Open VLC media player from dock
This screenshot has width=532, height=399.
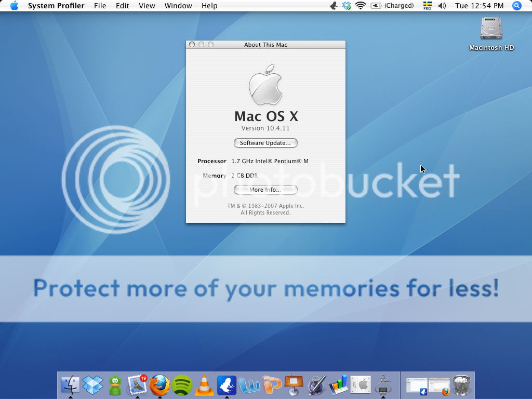(x=205, y=385)
